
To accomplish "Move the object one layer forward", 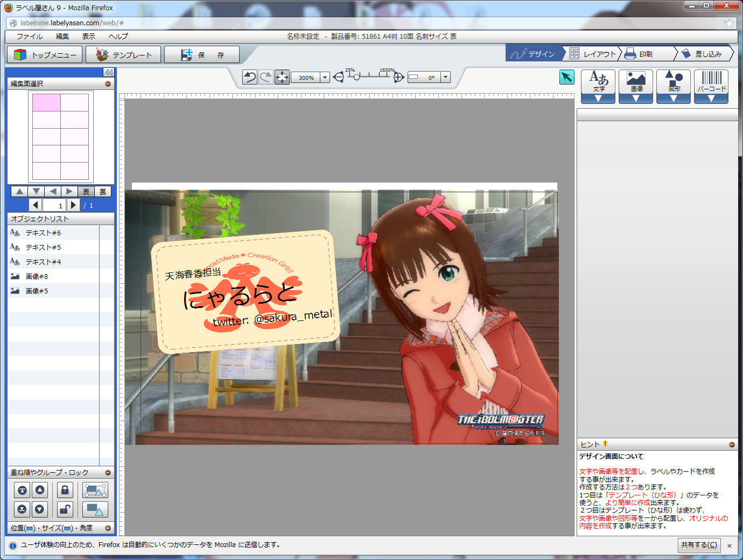I will click(40, 490).
